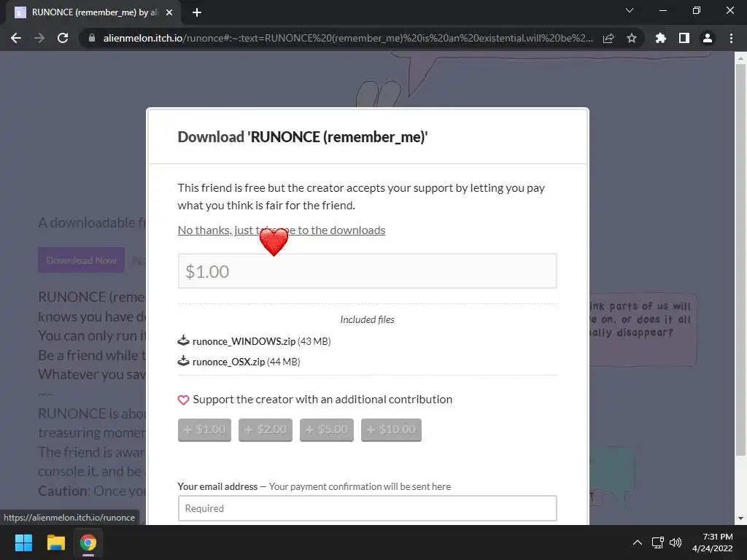
Task: Click the browser forward arrow
Action: 39,38
